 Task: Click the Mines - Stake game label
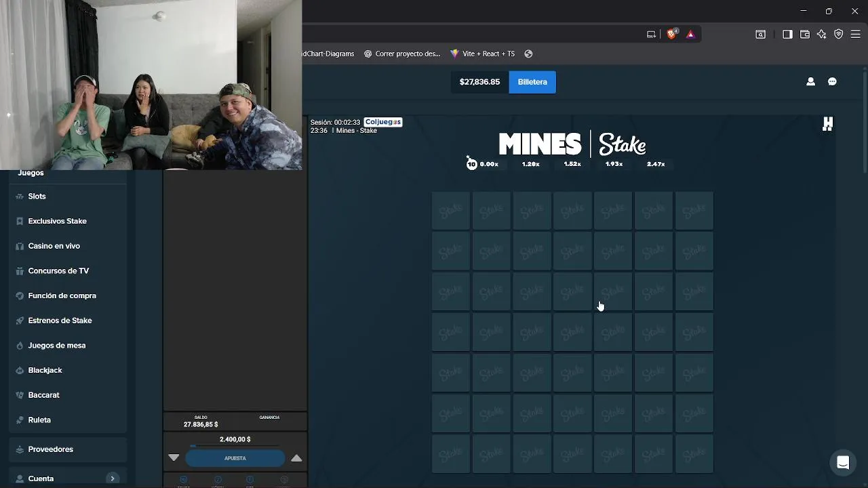point(355,131)
